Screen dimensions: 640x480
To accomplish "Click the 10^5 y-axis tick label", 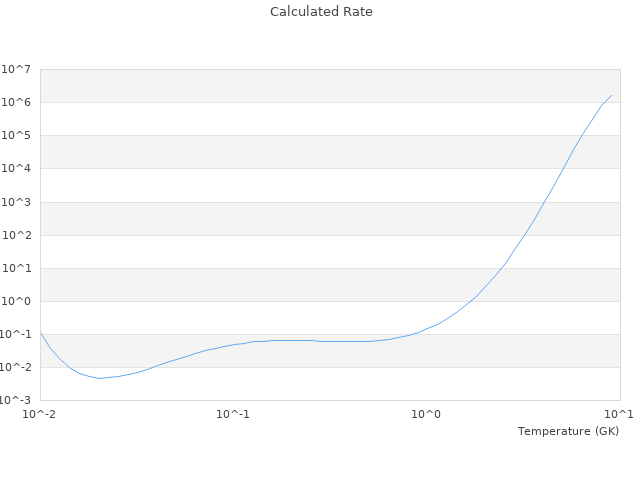I will point(17,135).
